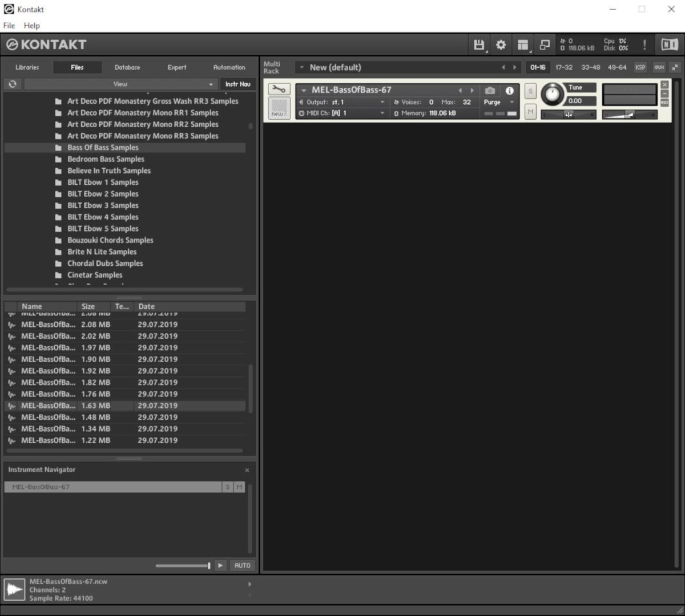
Task: Click the new instrument icon thumbnail
Action: coord(279,108)
